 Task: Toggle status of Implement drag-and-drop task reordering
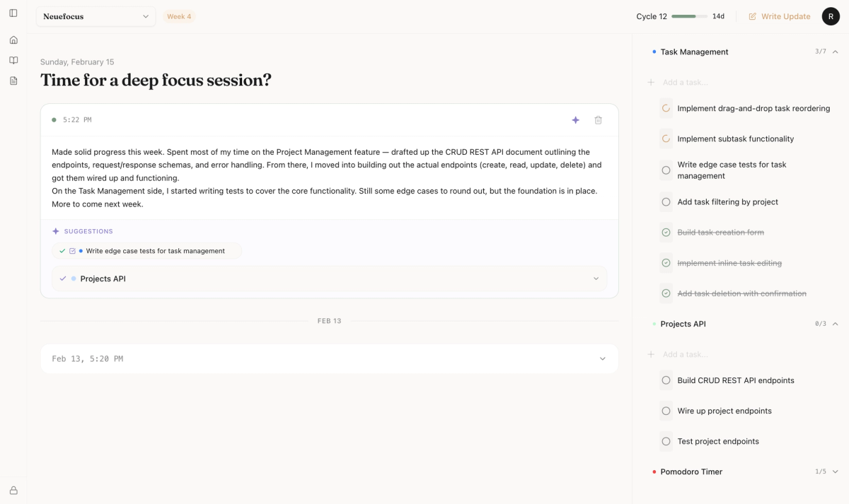(666, 108)
